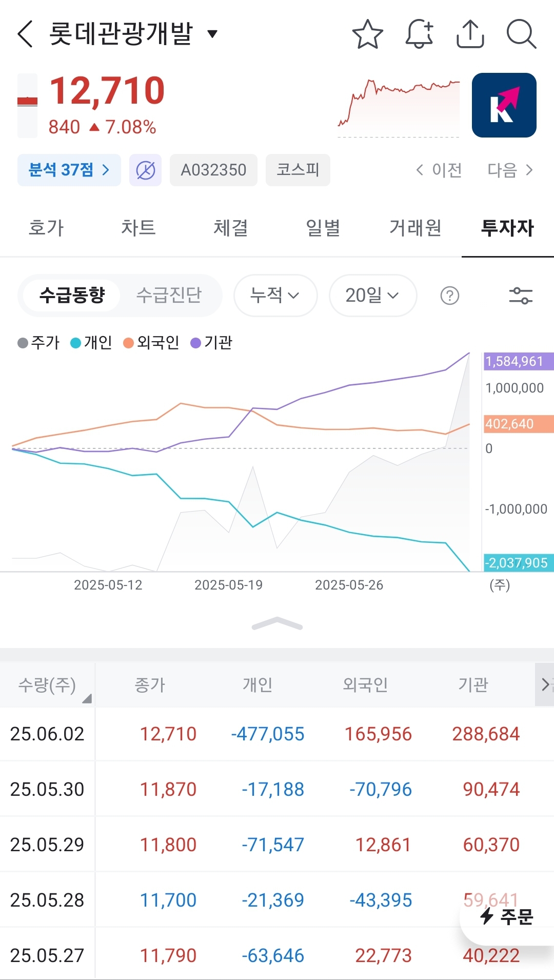The image size is (554, 980).
Task: Tap the purple crossed-circle badge icon
Action: [x=145, y=170]
